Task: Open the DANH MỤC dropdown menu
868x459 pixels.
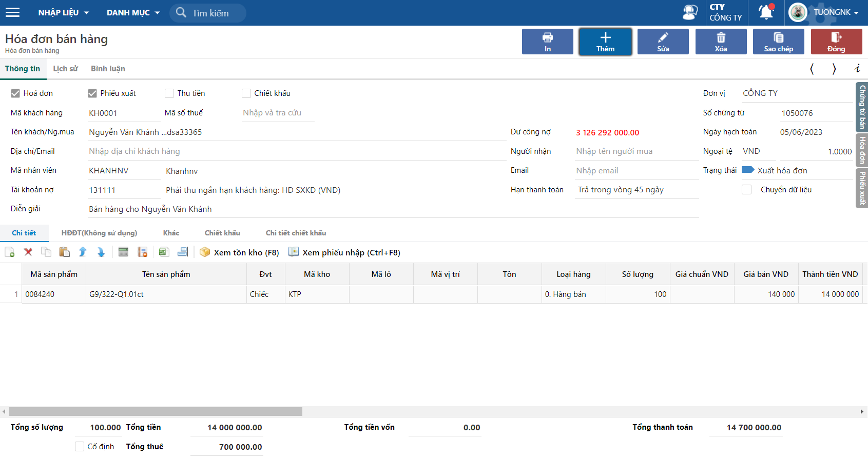Action: [133, 13]
